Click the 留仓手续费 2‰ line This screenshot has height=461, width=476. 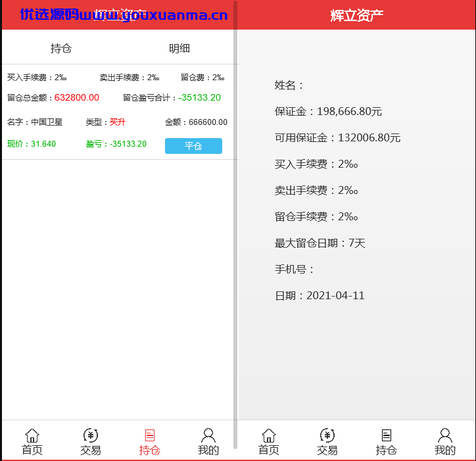[x=316, y=217]
